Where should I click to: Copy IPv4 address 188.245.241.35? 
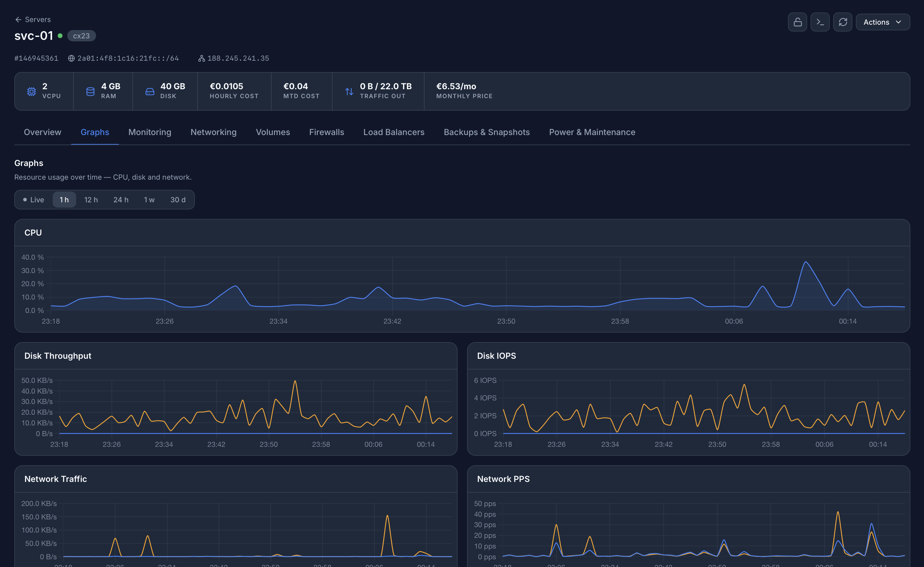tap(238, 59)
